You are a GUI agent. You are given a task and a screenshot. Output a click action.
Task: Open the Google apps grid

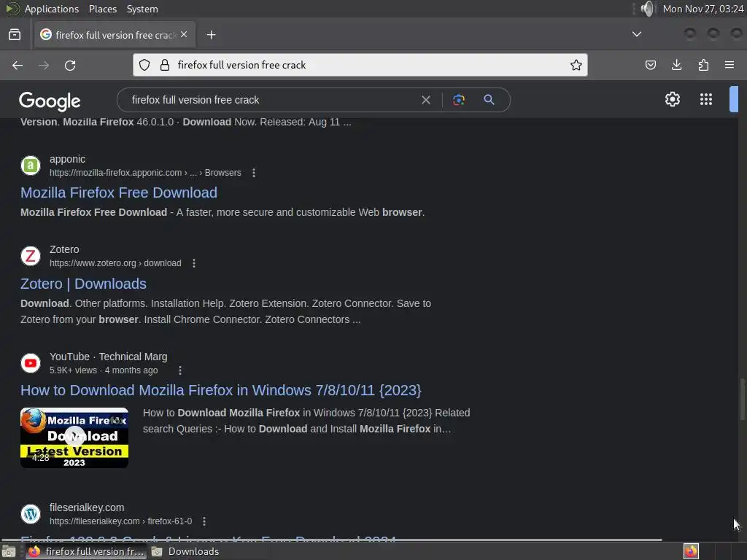[706, 99]
